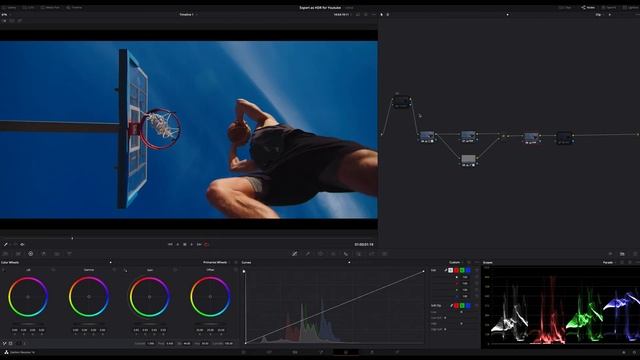Select the blue curve edit channel
This screenshot has height=360, width=640.
(468, 270)
